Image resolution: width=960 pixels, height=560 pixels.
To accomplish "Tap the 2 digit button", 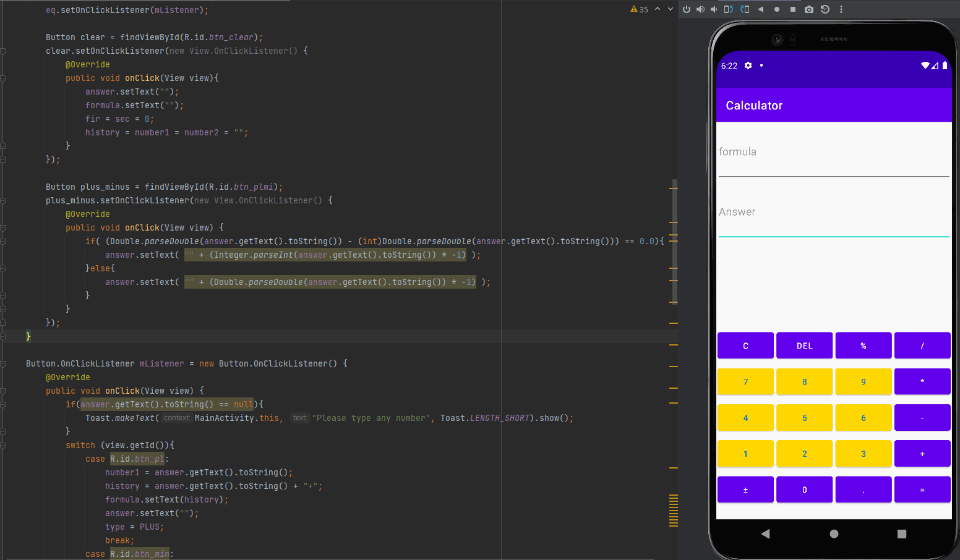I will [805, 454].
